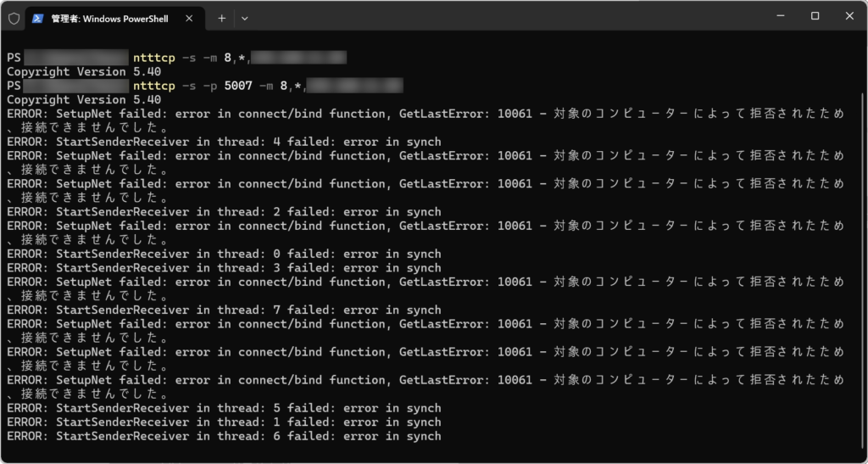Click the thread: 4 failed error line

(224, 142)
